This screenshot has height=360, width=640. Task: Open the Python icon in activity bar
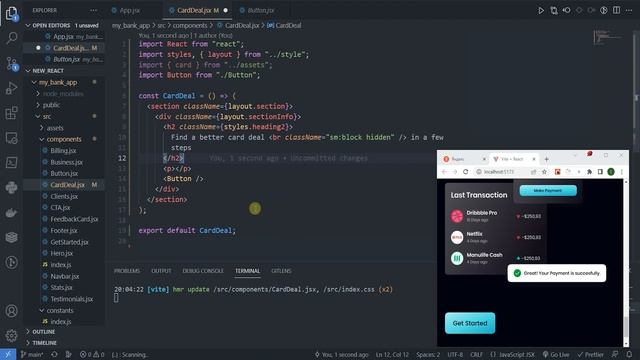point(11,187)
